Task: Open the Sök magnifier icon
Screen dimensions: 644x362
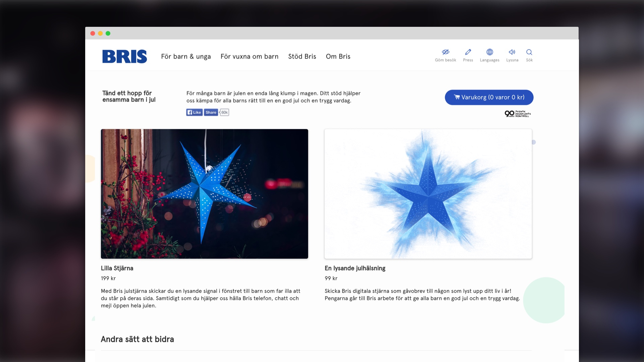Action: tap(529, 52)
